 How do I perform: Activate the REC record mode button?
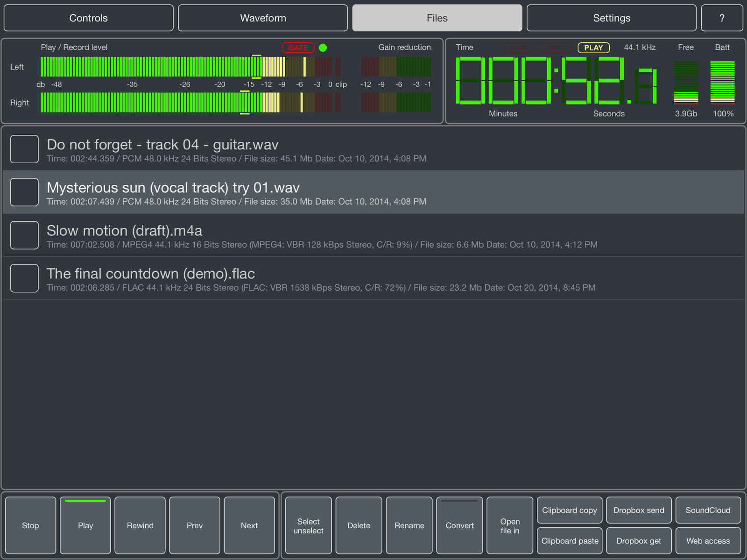(556, 48)
